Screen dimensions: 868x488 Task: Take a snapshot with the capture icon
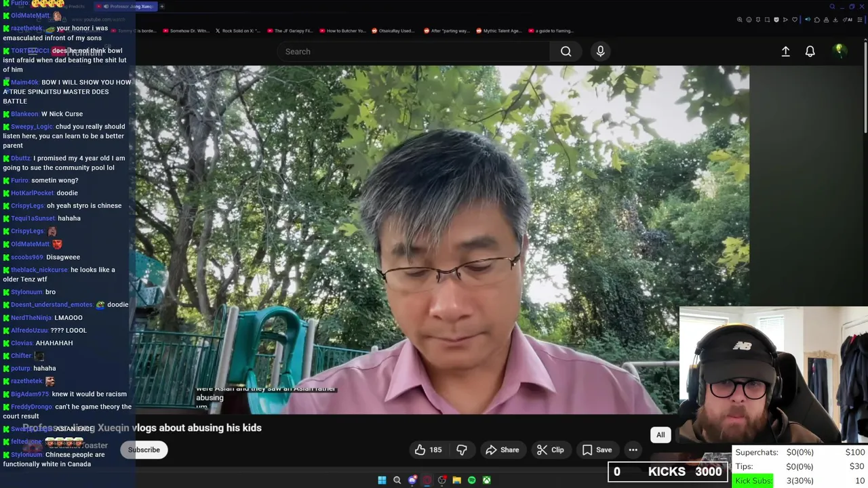click(767, 20)
